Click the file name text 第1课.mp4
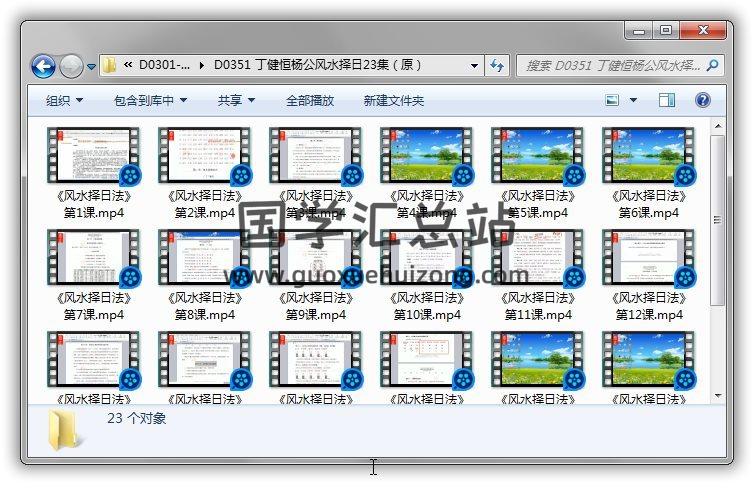 94,213
